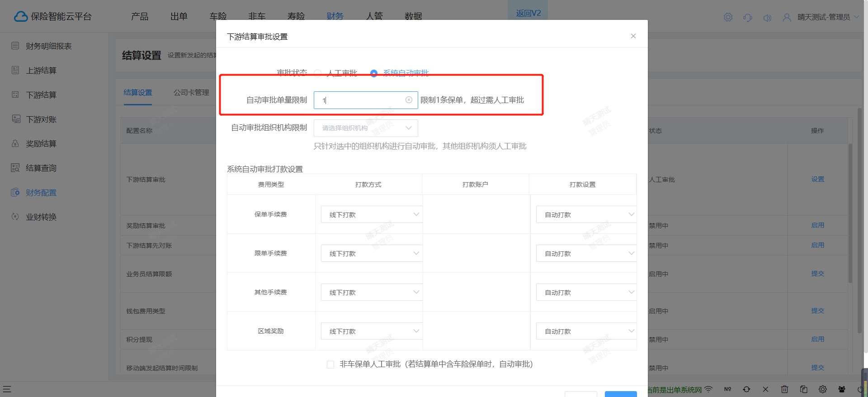The height and width of the screenshot is (397, 868).
Task: Click 启用 link for 奖励结算审批 row
Action: 817,225
